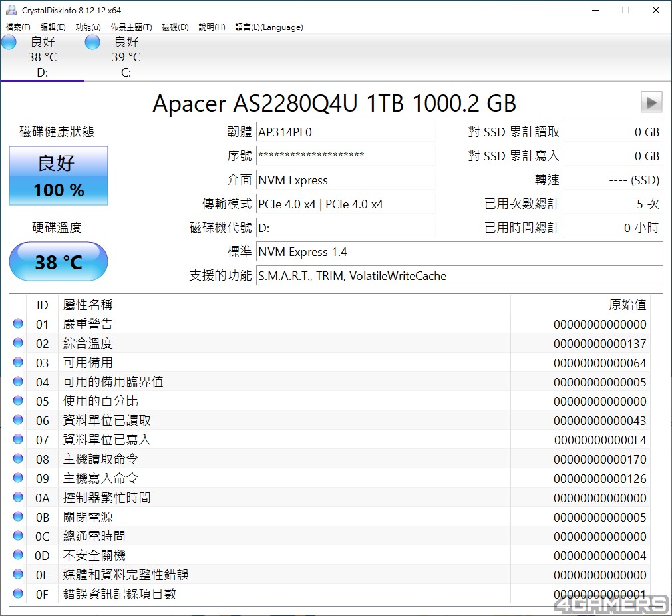Select the D: drive tab at 38 °C
Image resolution: width=672 pixels, height=616 pixels.
pos(43,57)
